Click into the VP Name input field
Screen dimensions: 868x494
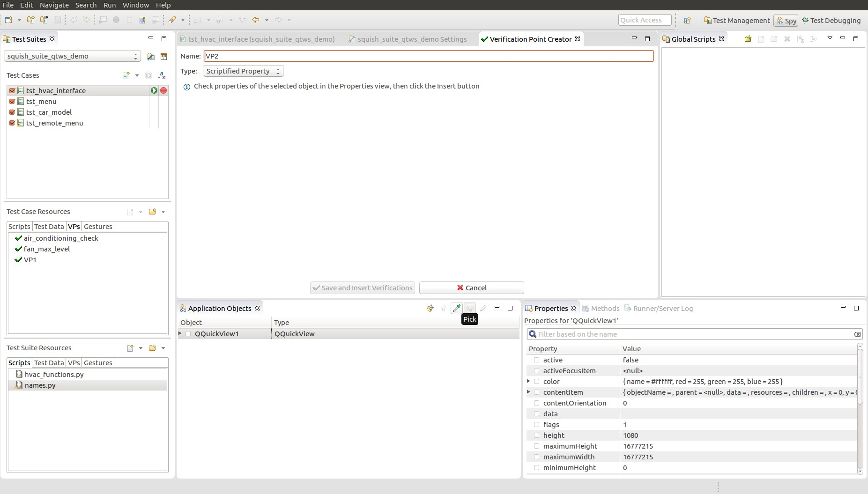tap(428, 56)
